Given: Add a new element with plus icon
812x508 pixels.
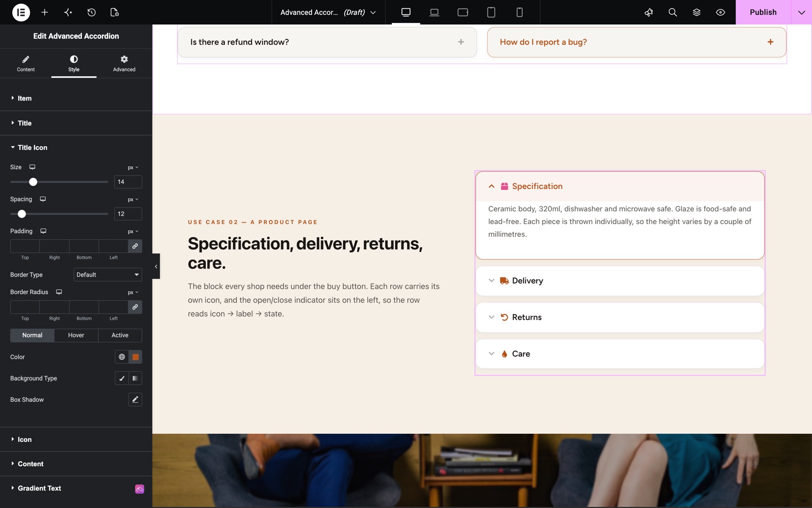Looking at the screenshot, I should (x=45, y=12).
